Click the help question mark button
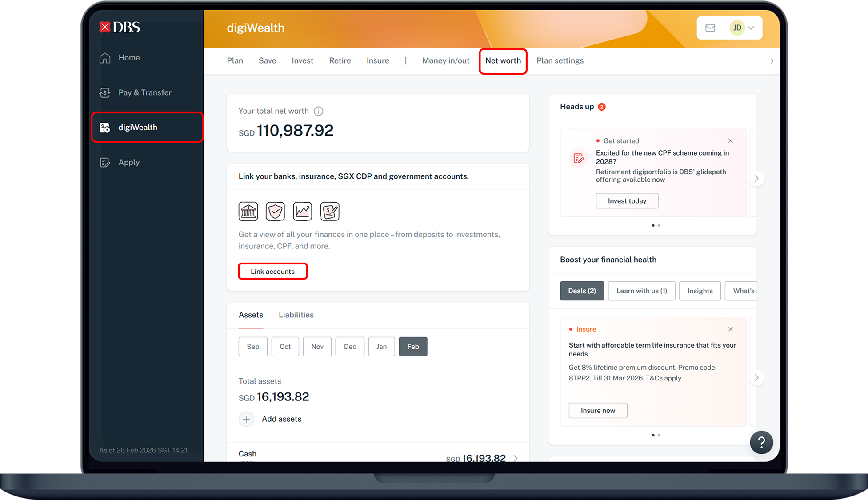868x500 pixels. click(x=761, y=442)
